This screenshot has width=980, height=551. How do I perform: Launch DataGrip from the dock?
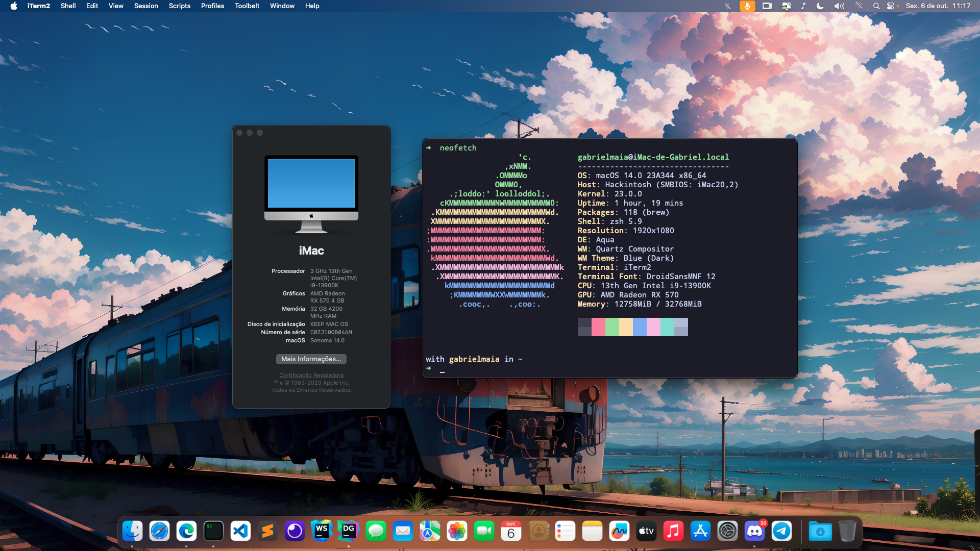[349, 531]
